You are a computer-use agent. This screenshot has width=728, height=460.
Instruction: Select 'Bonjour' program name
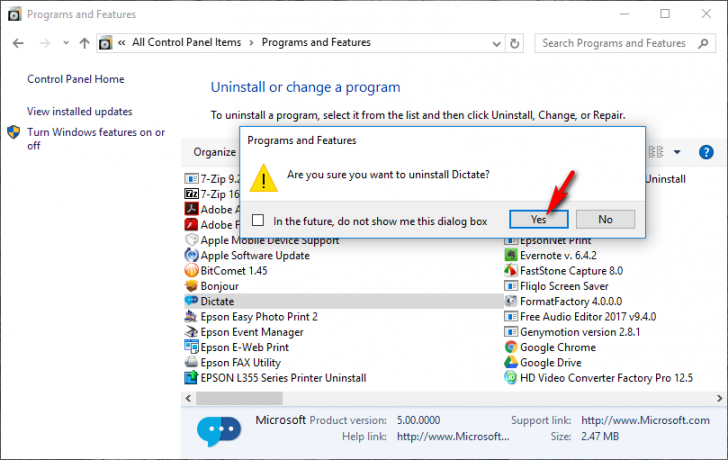(220, 286)
